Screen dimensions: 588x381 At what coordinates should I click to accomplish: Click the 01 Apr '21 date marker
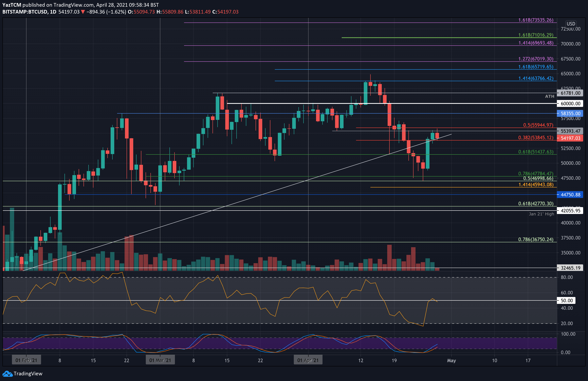[x=308, y=360]
